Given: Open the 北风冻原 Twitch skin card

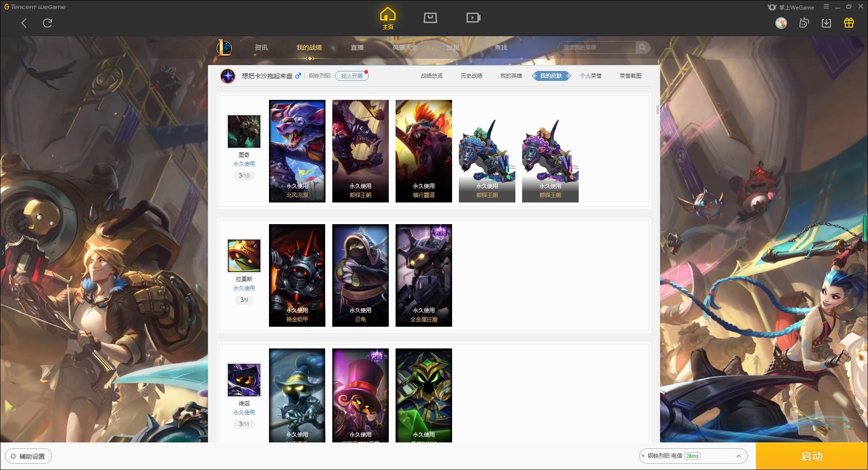Looking at the screenshot, I should [297, 151].
